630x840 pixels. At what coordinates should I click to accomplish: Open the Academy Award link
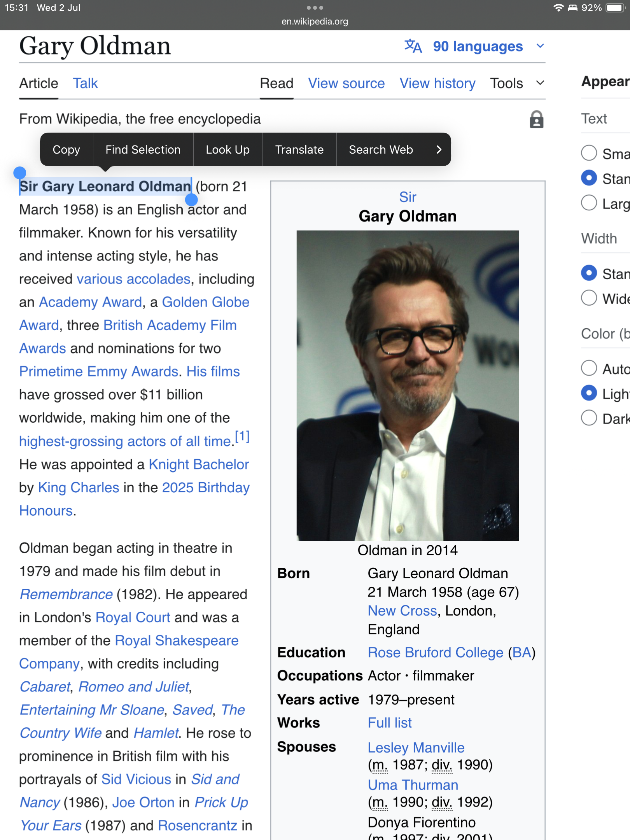pos(91,302)
